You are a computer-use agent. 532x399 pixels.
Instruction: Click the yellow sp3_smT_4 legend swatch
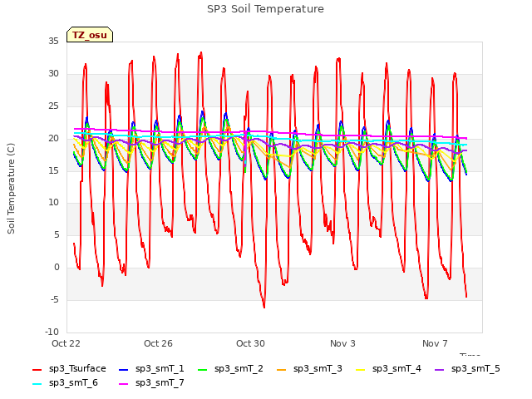tap(360, 369)
